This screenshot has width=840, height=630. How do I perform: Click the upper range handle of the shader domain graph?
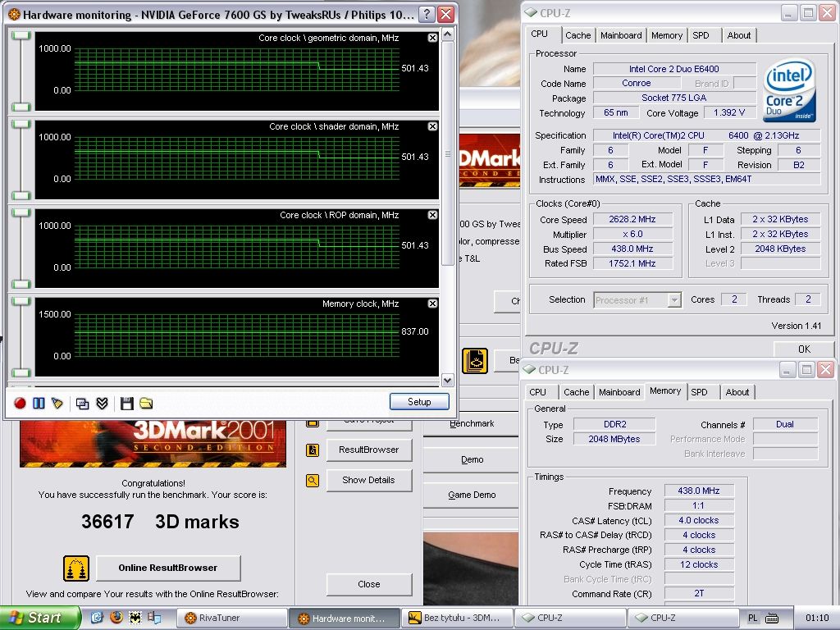click(21, 124)
